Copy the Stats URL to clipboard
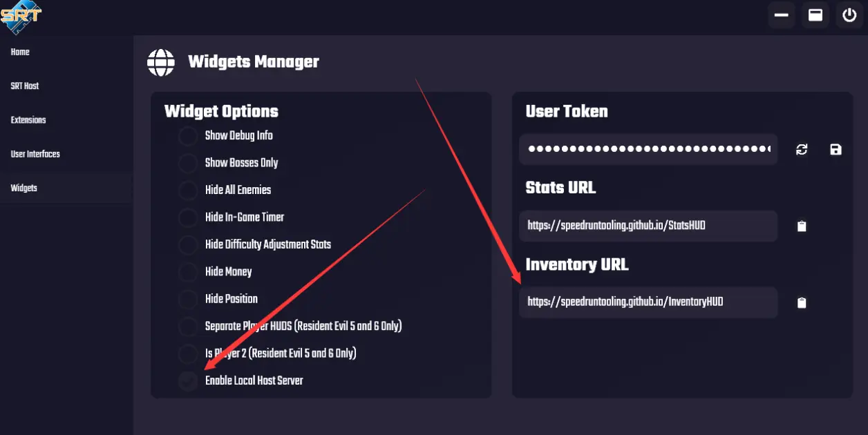 (x=802, y=226)
